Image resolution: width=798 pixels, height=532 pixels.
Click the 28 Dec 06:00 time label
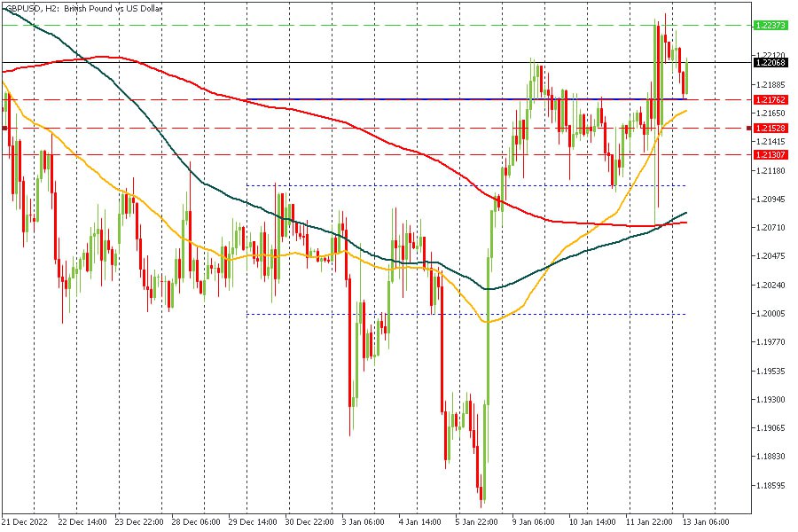[196, 522]
